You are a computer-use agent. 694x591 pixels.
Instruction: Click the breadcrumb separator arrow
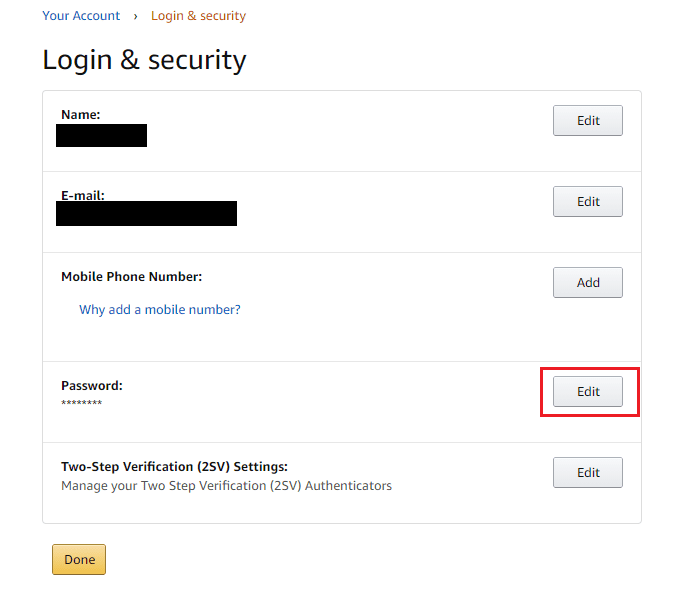pos(135,16)
